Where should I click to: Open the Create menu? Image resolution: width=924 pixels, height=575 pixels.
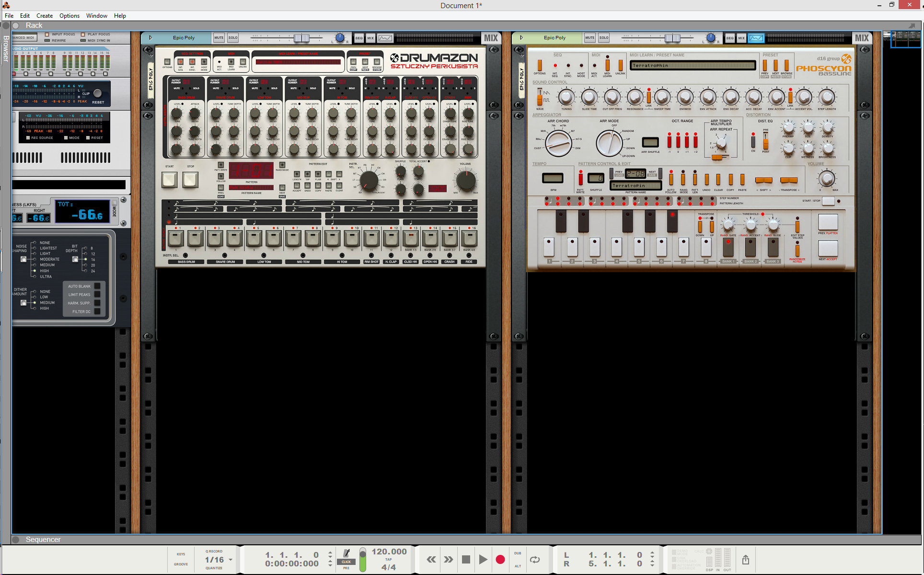click(45, 16)
